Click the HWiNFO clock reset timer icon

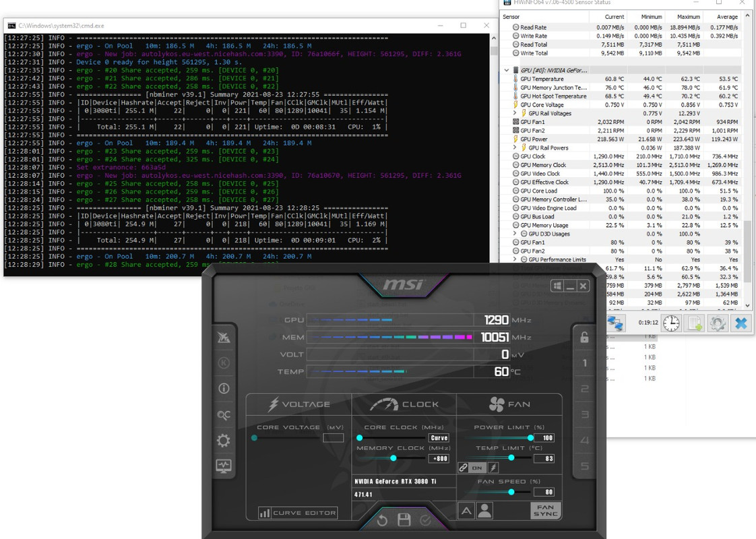pos(671,323)
